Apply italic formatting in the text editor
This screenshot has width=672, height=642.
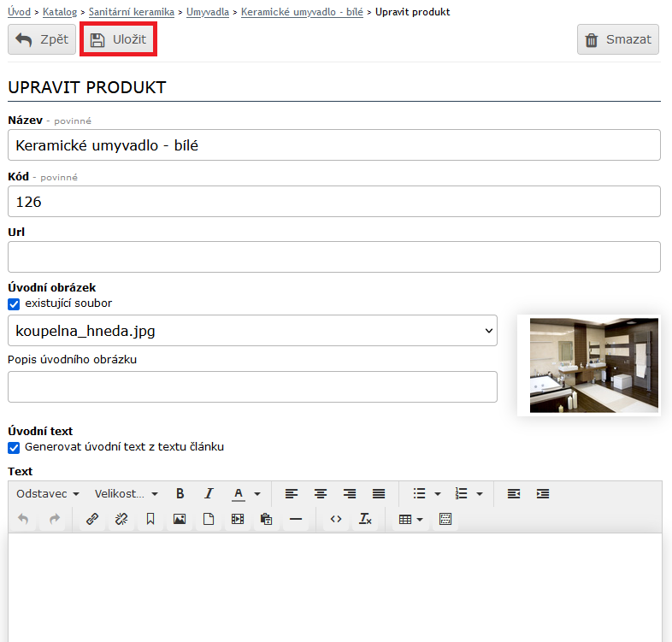[209, 493]
